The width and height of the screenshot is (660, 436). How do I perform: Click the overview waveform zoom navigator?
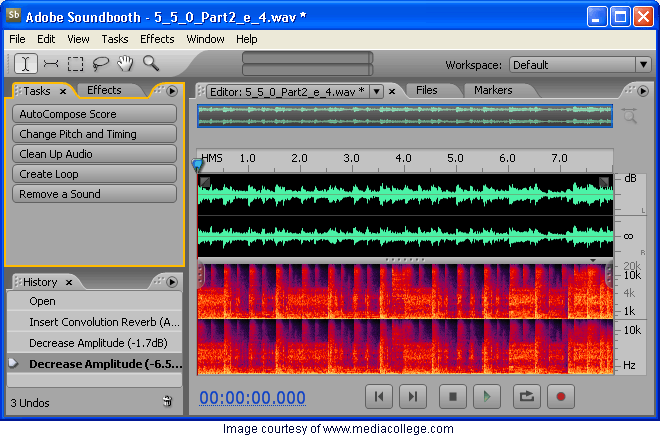pos(405,116)
